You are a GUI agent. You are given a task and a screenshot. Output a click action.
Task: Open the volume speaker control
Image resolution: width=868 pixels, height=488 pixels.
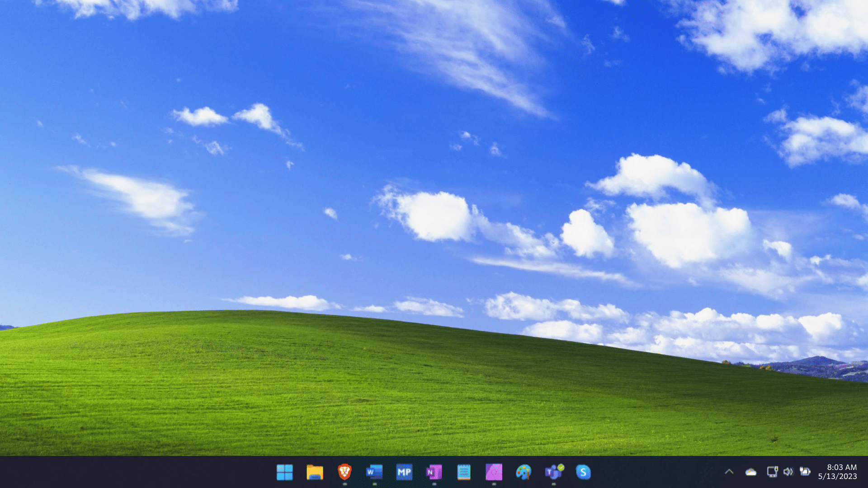788,472
